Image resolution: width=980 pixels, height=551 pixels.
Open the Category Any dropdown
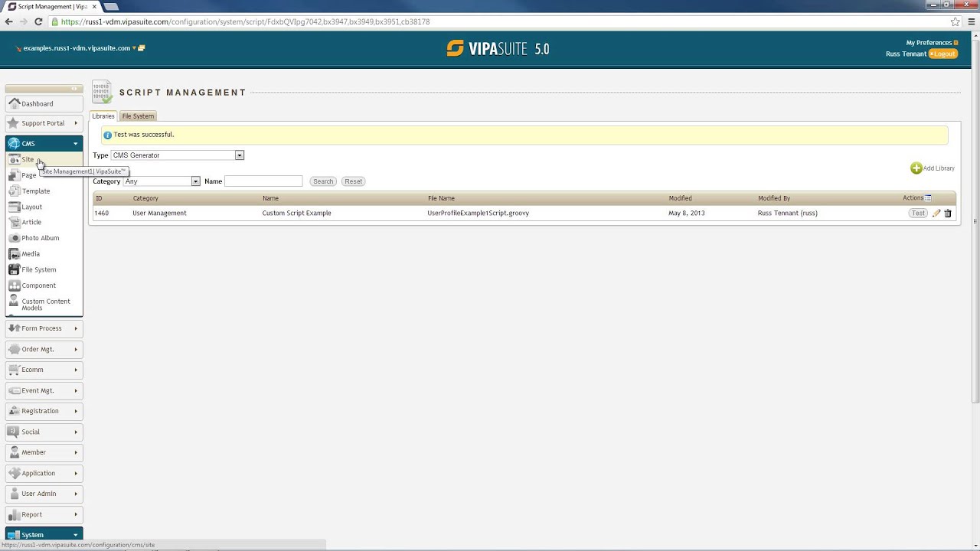pyautogui.click(x=162, y=181)
